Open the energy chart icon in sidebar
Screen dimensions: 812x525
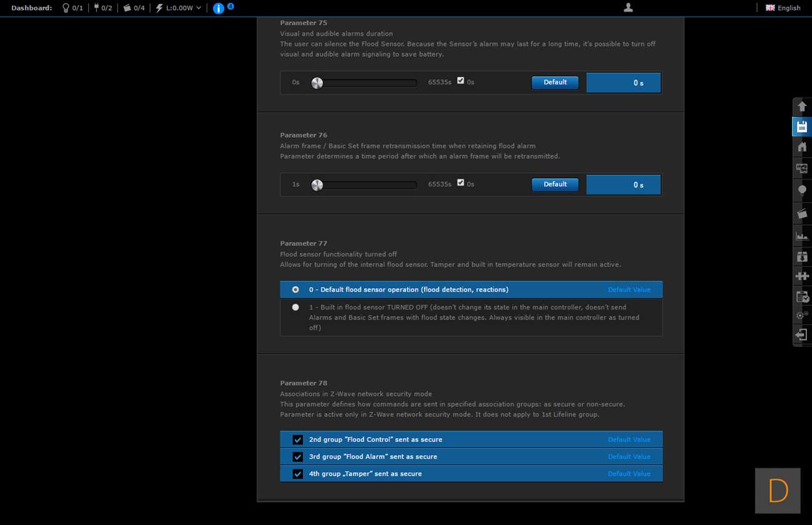[802, 236]
